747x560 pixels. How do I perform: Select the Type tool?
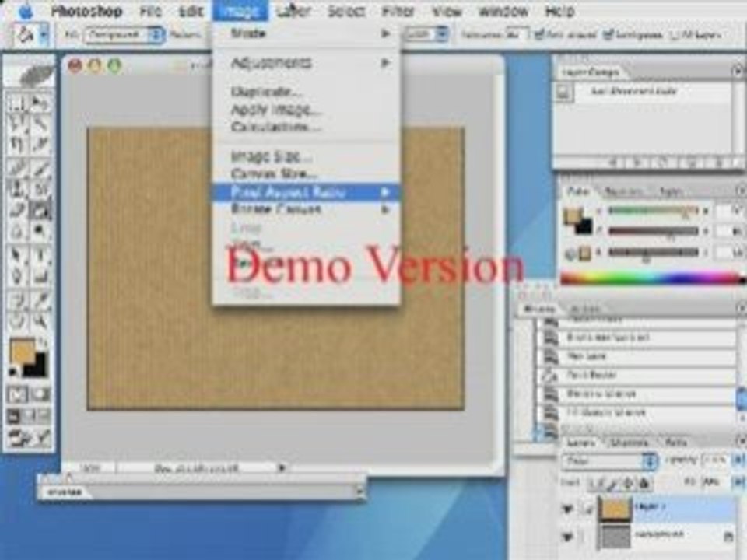click(41, 255)
